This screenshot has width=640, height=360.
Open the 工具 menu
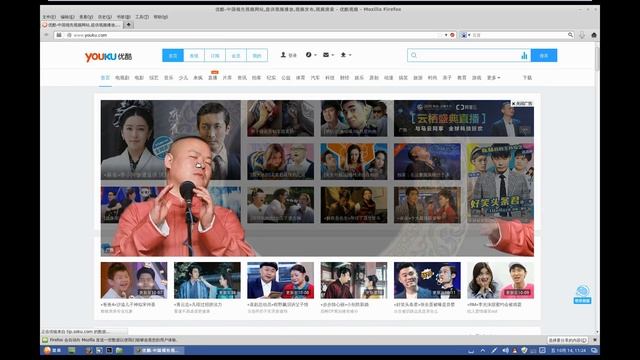click(142, 17)
